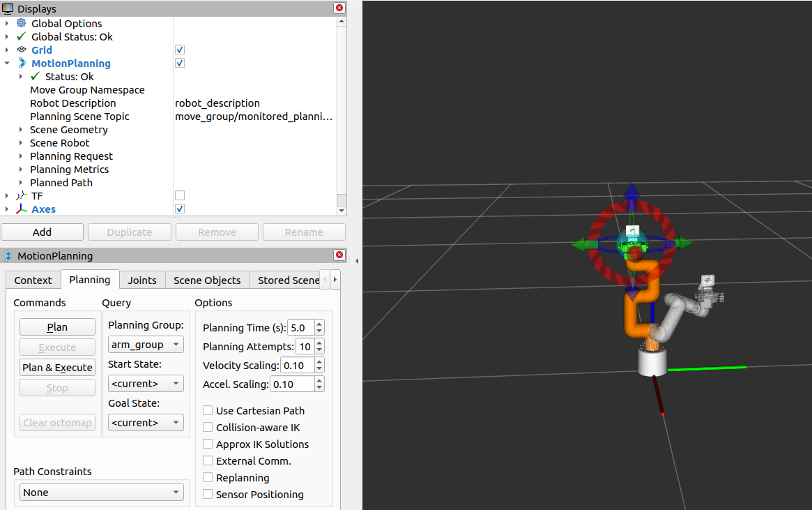Collapse the MotionPlanning tree item

pyautogui.click(x=7, y=63)
